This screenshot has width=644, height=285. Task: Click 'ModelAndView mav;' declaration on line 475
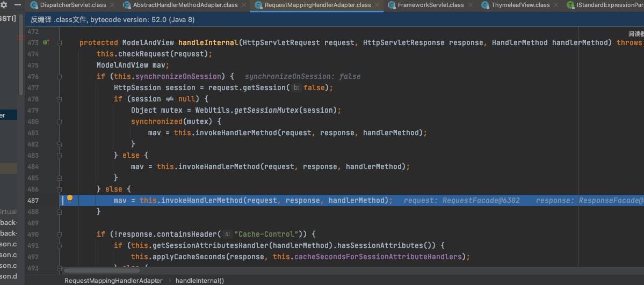click(133, 65)
